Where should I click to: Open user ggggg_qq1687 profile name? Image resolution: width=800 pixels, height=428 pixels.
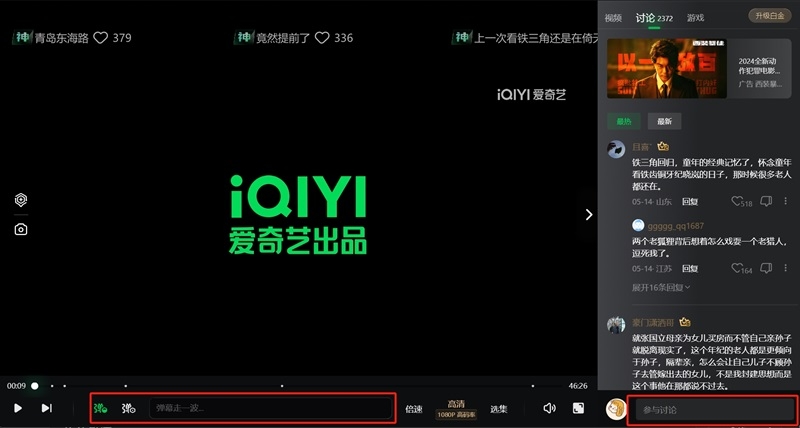(x=676, y=226)
